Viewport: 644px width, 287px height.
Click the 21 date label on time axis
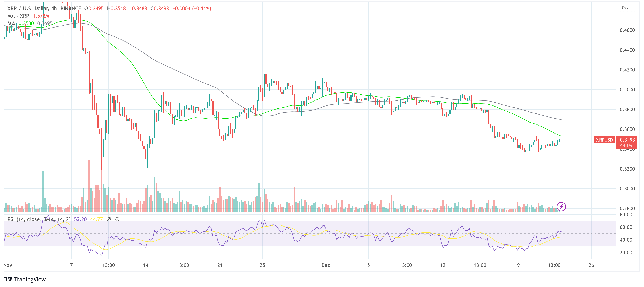(220, 265)
